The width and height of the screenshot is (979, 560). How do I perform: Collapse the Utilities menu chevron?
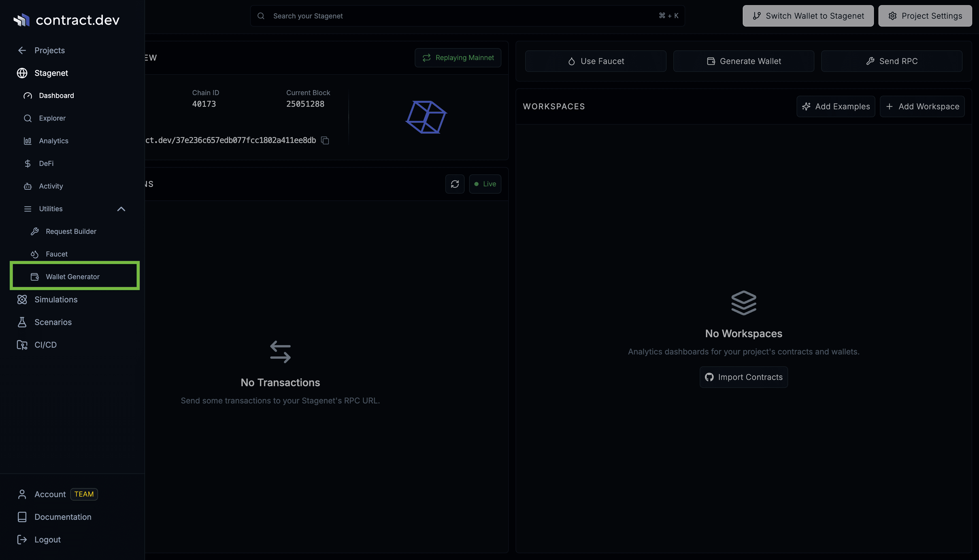(x=121, y=209)
